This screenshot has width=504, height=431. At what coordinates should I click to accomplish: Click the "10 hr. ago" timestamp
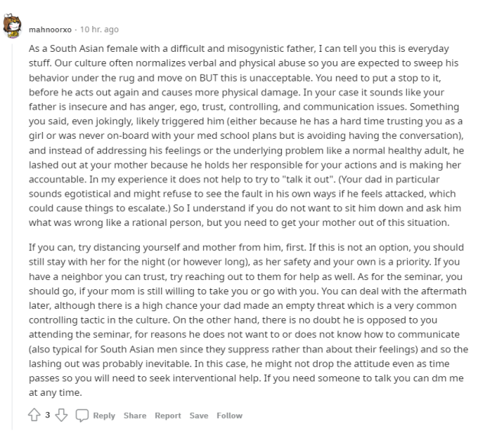coord(99,30)
